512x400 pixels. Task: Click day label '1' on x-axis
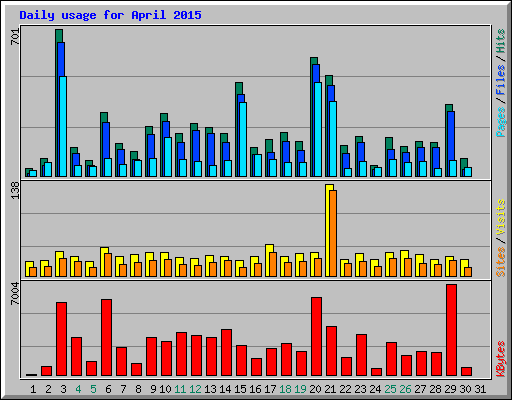(33, 389)
